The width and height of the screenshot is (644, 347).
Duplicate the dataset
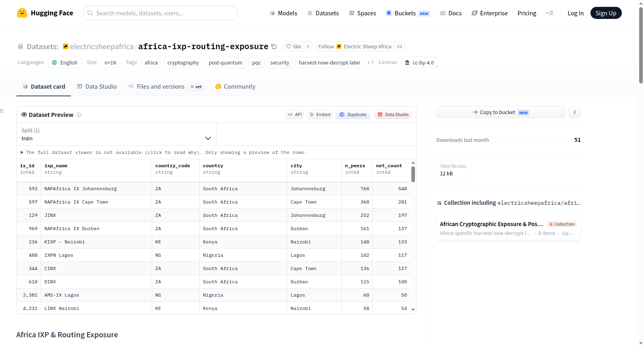(x=353, y=114)
